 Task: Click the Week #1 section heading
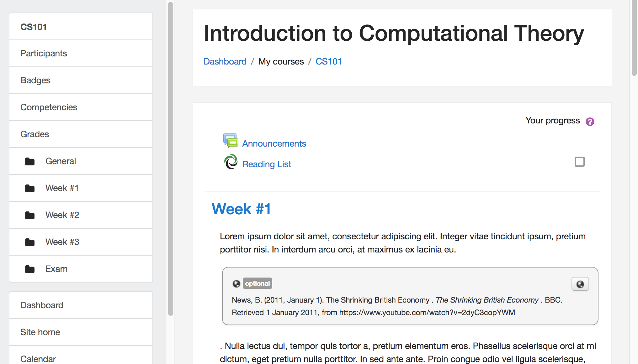tap(241, 209)
